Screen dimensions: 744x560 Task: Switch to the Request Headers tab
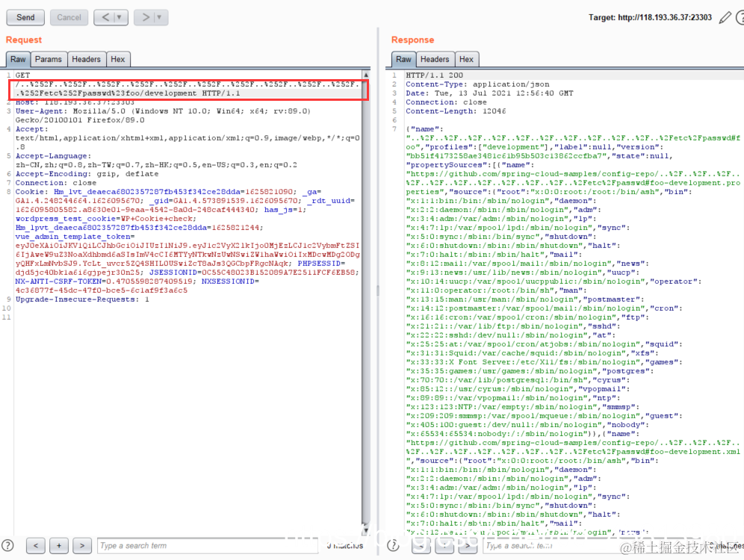point(87,59)
